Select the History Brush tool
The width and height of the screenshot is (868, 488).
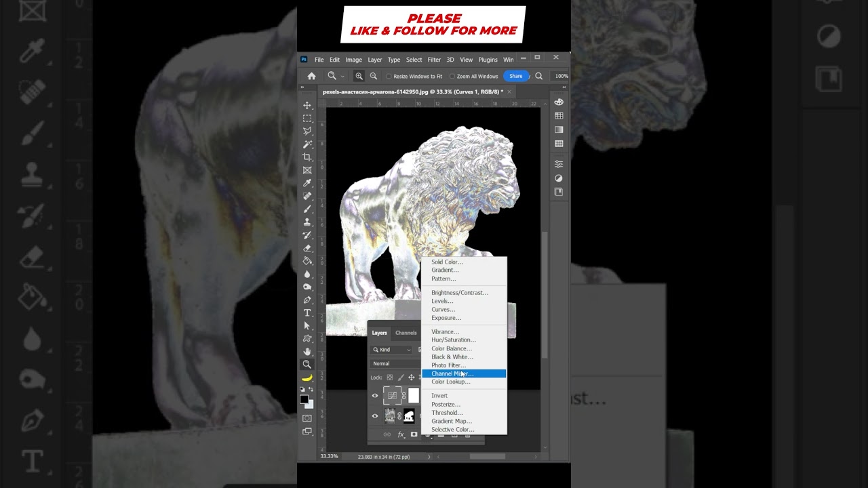pos(307,235)
